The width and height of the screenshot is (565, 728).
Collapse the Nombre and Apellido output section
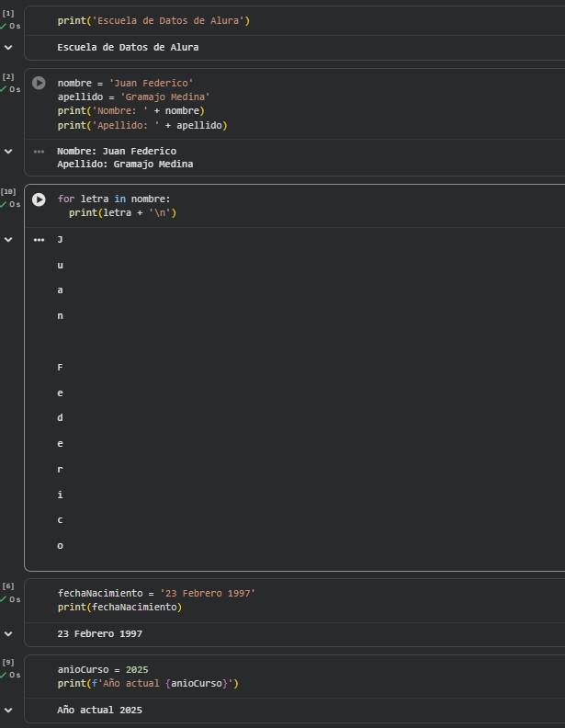(x=8, y=151)
